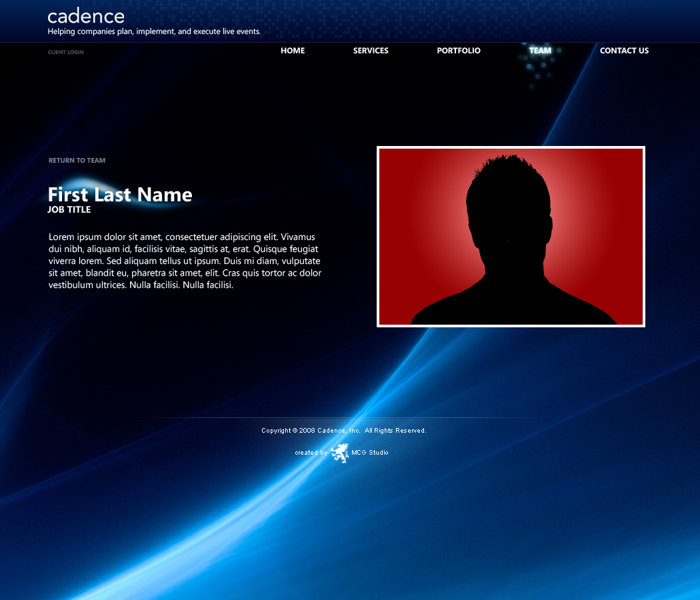Open the Contact Us page
Viewport: 700px width, 600px height.
coord(624,51)
